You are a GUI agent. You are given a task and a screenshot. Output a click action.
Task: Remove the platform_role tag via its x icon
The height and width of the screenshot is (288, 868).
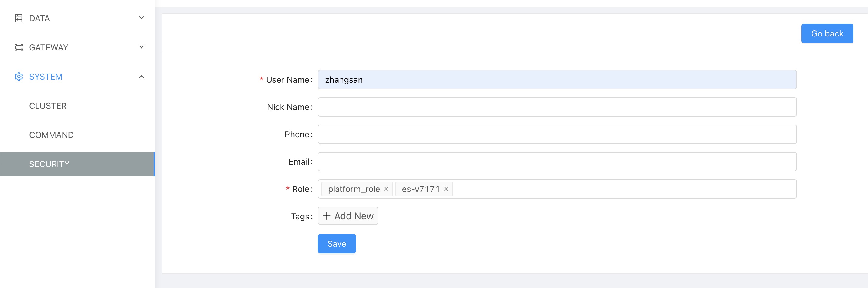coord(386,189)
